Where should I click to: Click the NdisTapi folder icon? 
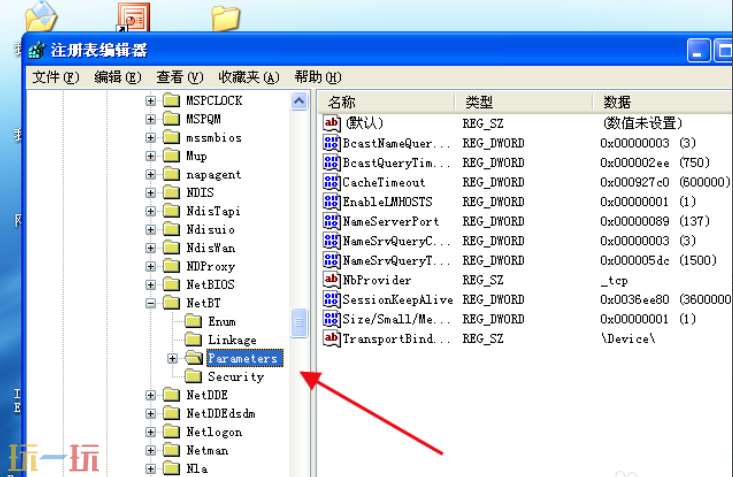pos(172,211)
